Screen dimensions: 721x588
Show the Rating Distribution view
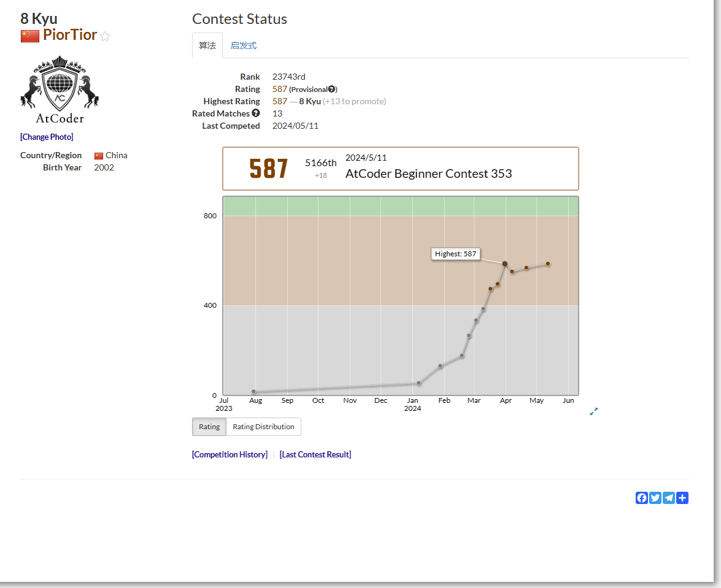(x=263, y=427)
